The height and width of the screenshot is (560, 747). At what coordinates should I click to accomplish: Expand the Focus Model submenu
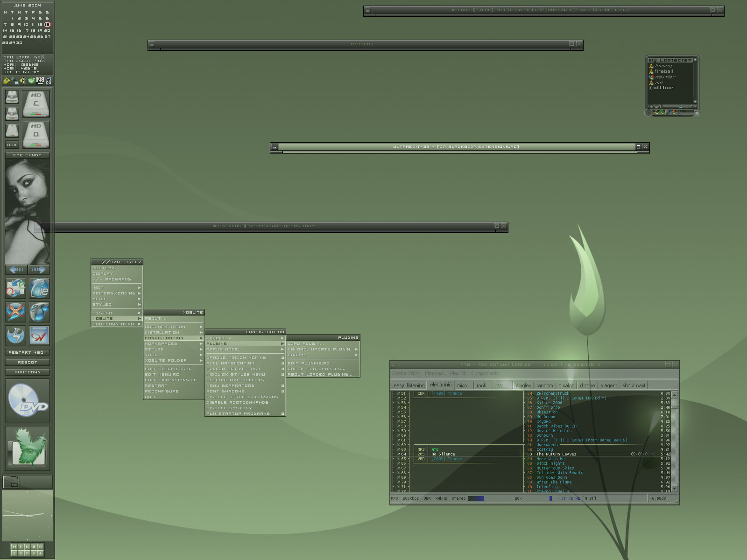[245, 349]
